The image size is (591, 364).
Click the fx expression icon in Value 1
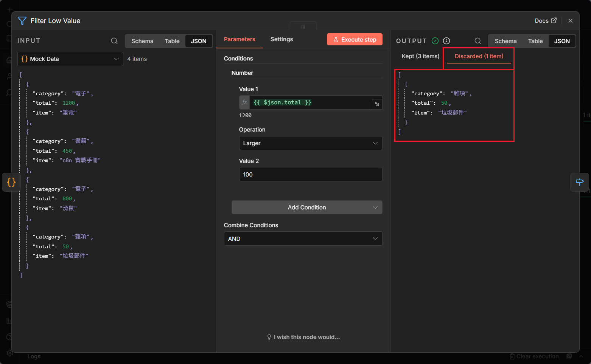(x=244, y=102)
